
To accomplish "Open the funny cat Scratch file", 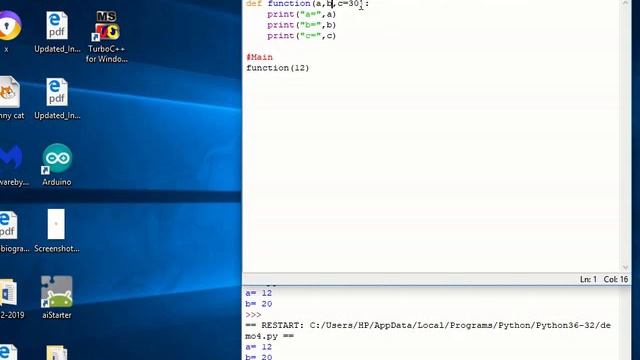I will (10, 99).
